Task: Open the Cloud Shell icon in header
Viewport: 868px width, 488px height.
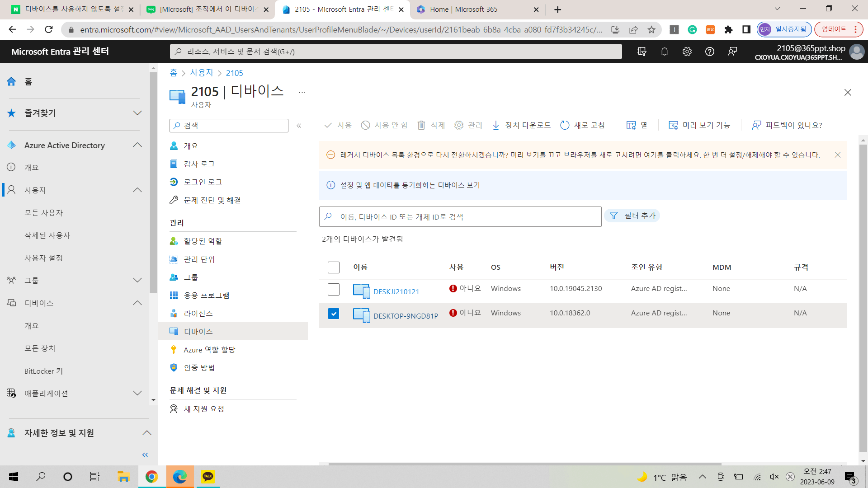Action: pyautogui.click(x=642, y=52)
